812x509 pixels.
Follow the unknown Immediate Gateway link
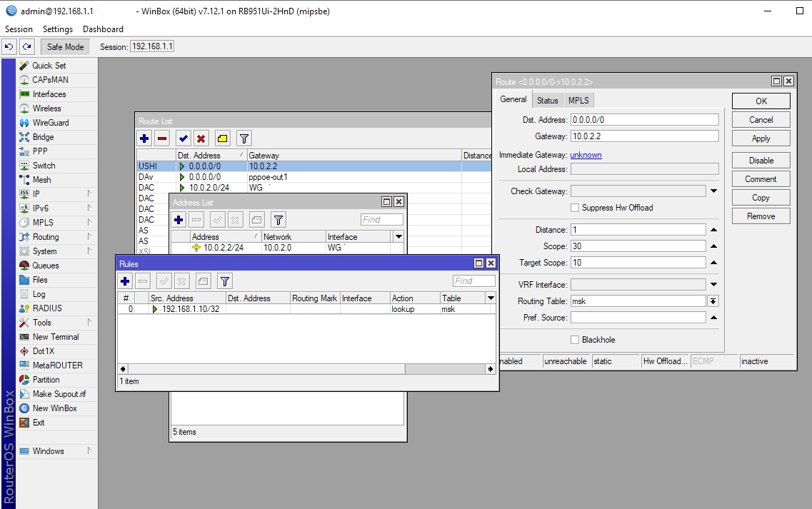pos(586,155)
